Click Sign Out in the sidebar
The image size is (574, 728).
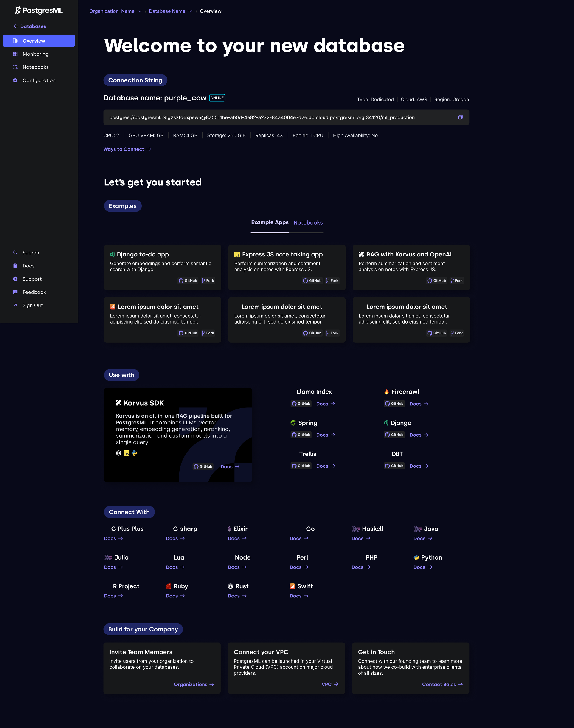click(x=33, y=305)
